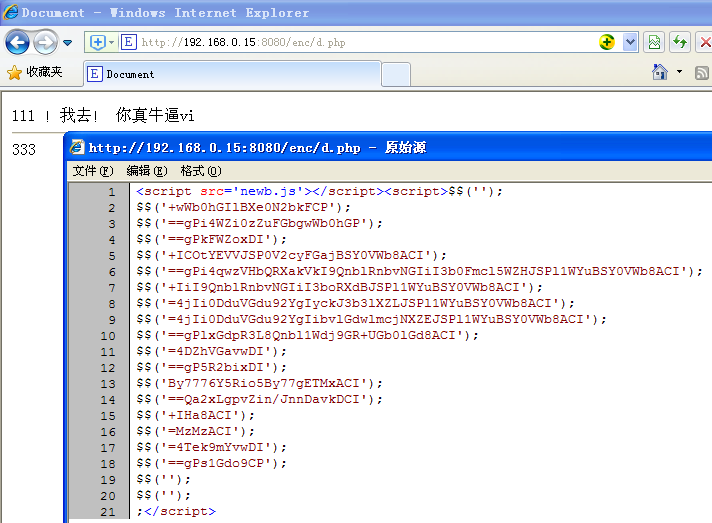
Task: Click the IE icon in source viewer title
Action: click(x=77, y=147)
